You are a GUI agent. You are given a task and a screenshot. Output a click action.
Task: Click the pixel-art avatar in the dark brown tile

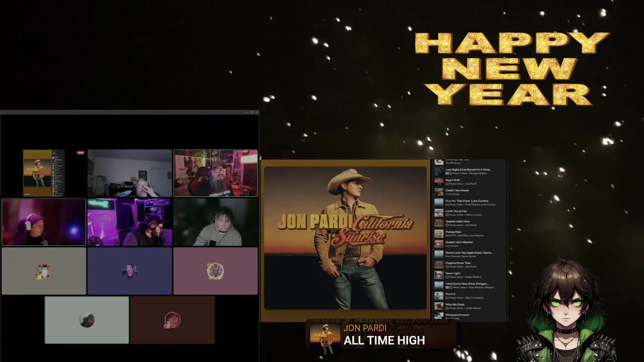(x=173, y=320)
